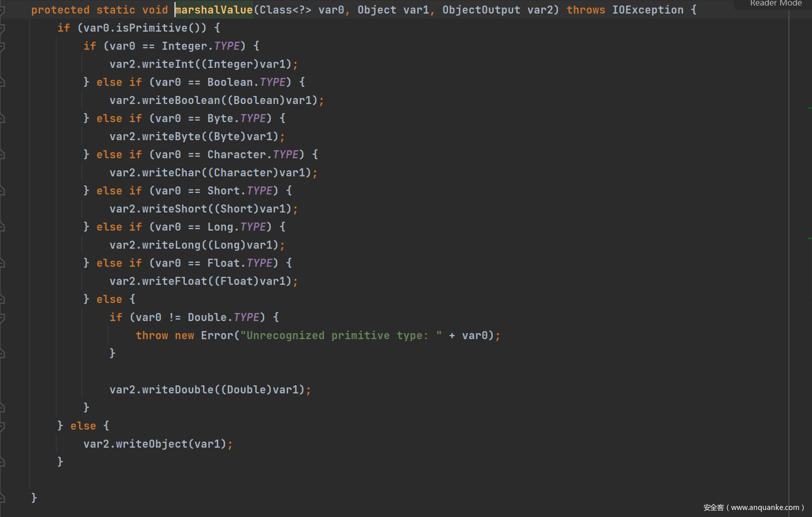Viewport: 812px width, 517px height.
Task: Click the writeByte method call
Action: click(171, 137)
